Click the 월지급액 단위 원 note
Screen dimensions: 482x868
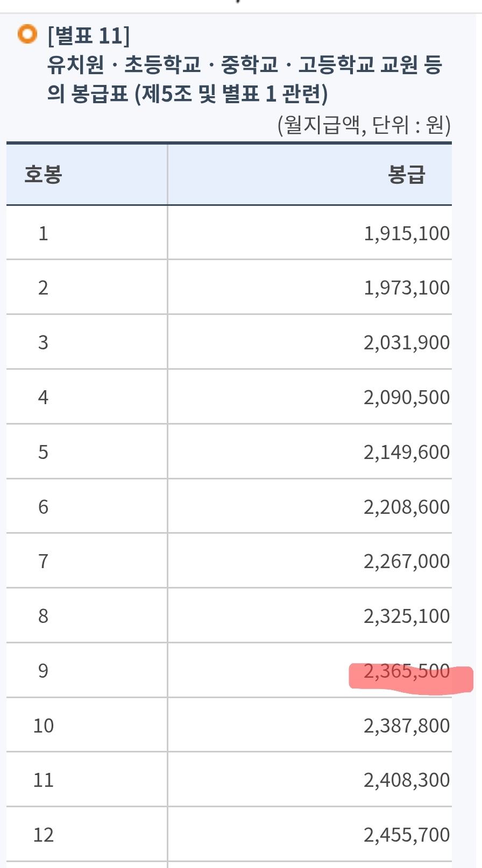pyautogui.click(x=364, y=125)
